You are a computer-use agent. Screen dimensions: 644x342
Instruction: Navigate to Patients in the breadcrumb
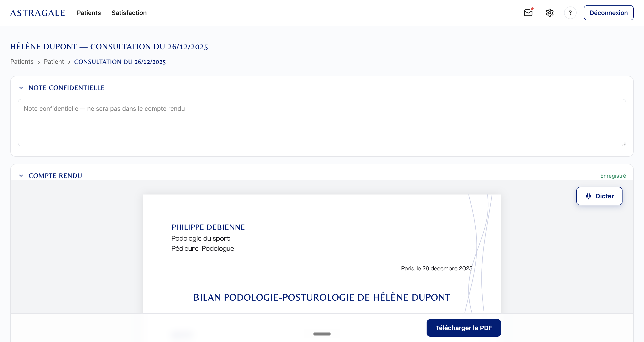[22, 62]
